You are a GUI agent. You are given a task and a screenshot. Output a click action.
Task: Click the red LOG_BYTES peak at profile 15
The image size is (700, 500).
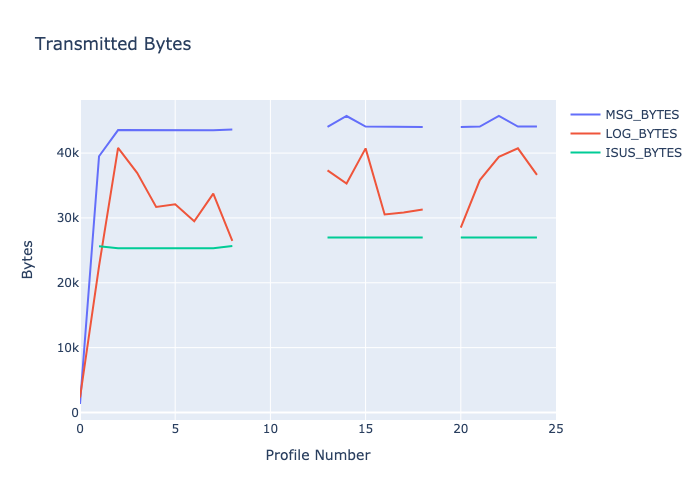tap(365, 149)
